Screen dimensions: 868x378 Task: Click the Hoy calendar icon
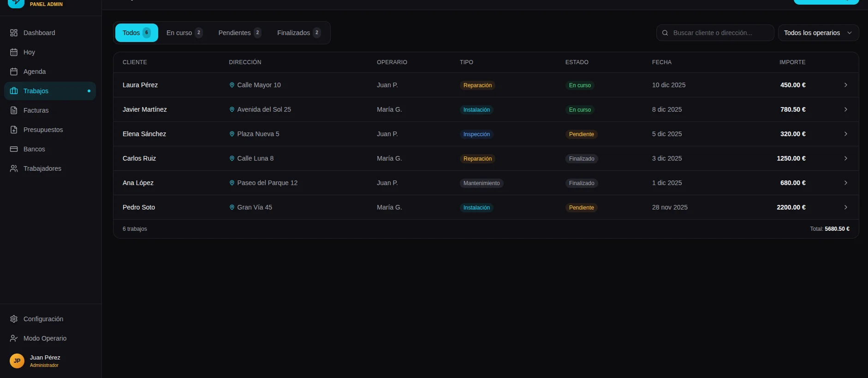click(14, 52)
